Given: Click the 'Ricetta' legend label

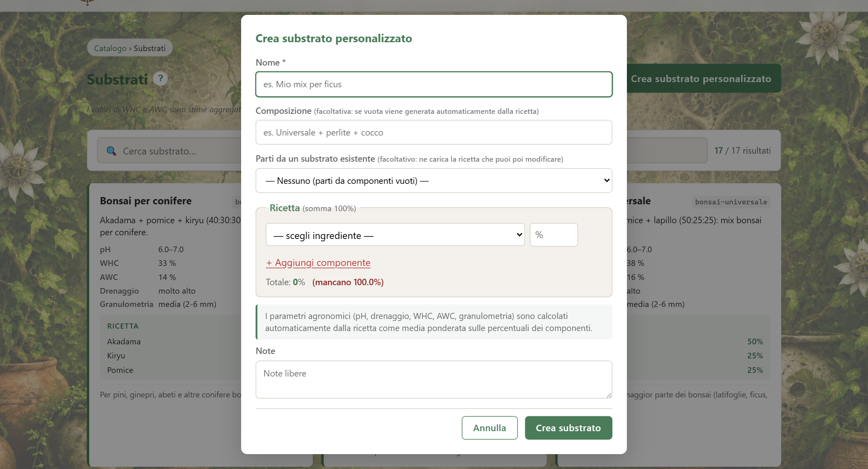Looking at the screenshot, I should click(x=285, y=208).
